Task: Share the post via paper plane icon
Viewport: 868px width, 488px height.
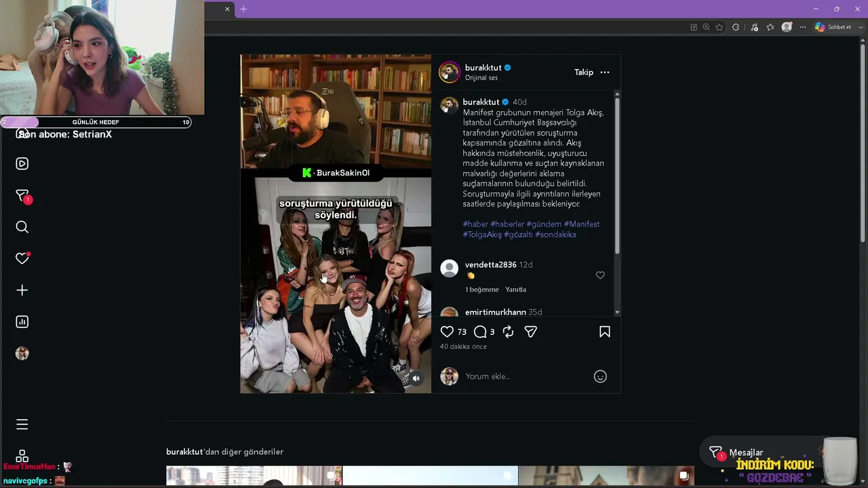Action: pyautogui.click(x=531, y=331)
